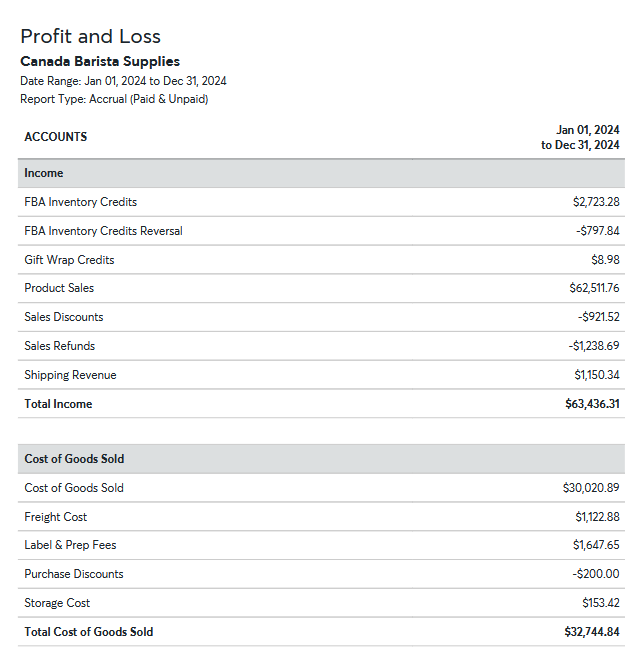Select the Cost of Goods Sold section header
Image resolution: width=643 pixels, height=663 pixels.
[74, 459]
